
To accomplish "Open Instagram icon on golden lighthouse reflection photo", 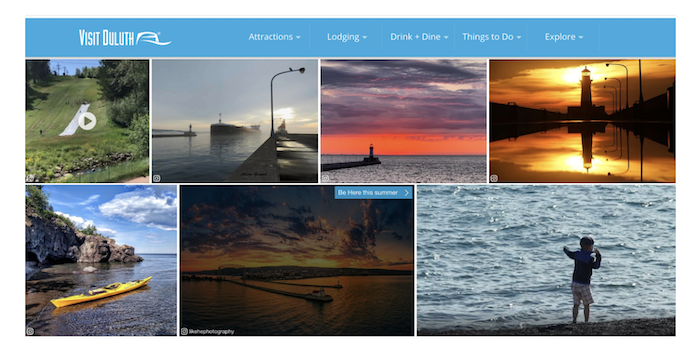I will (x=494, y=178).
